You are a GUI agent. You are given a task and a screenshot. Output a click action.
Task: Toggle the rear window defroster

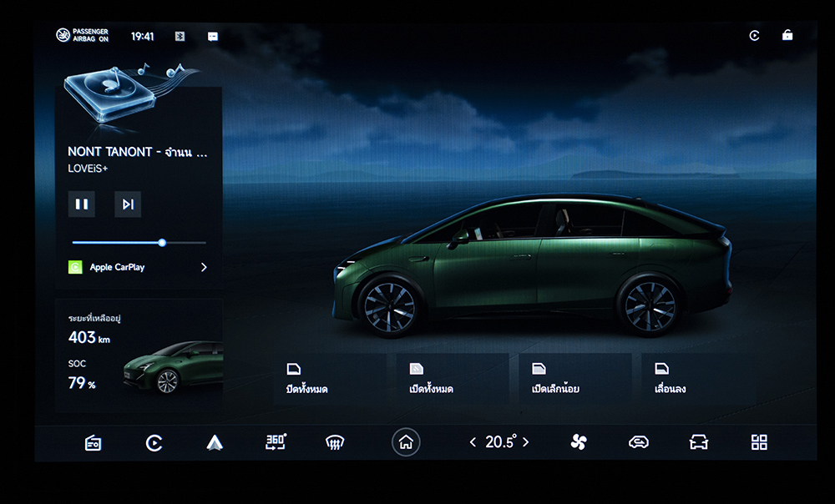coord(335,443)
